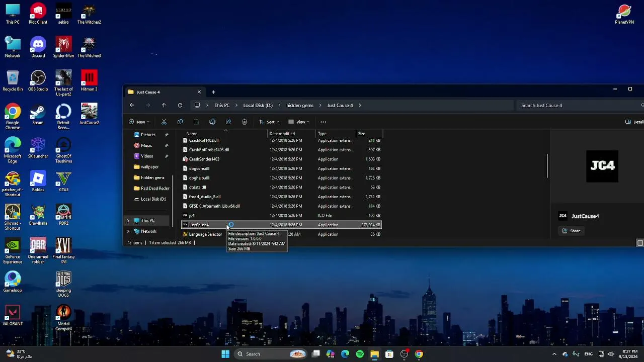Go up one folder with Up arrow
This screenshot has height=362, width=644.
[164, 105]
